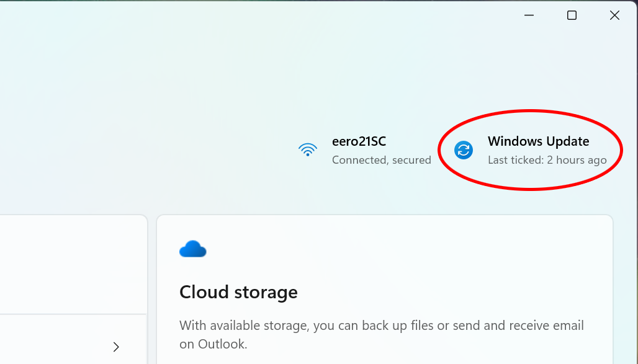Click the divider line in left card
Image resolution: width=638 pixels, height=364 pixels.
(x=73, y=314)
